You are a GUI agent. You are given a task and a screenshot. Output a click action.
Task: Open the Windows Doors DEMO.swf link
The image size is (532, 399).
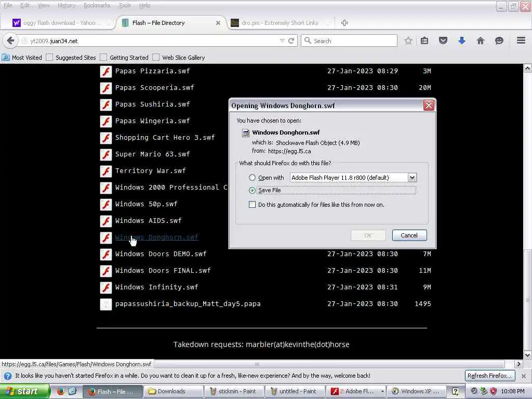coord(161,254)
